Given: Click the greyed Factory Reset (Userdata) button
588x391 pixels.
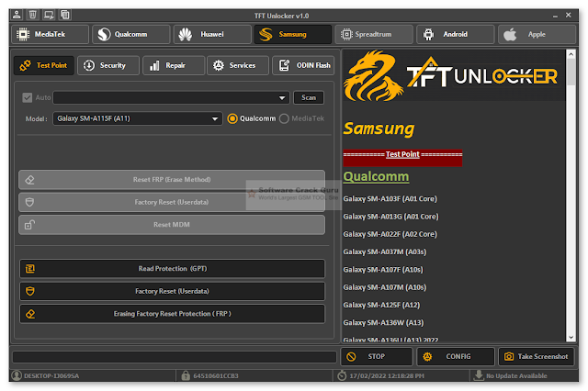Looking at the screenshot, I should [x=172, y=202].
